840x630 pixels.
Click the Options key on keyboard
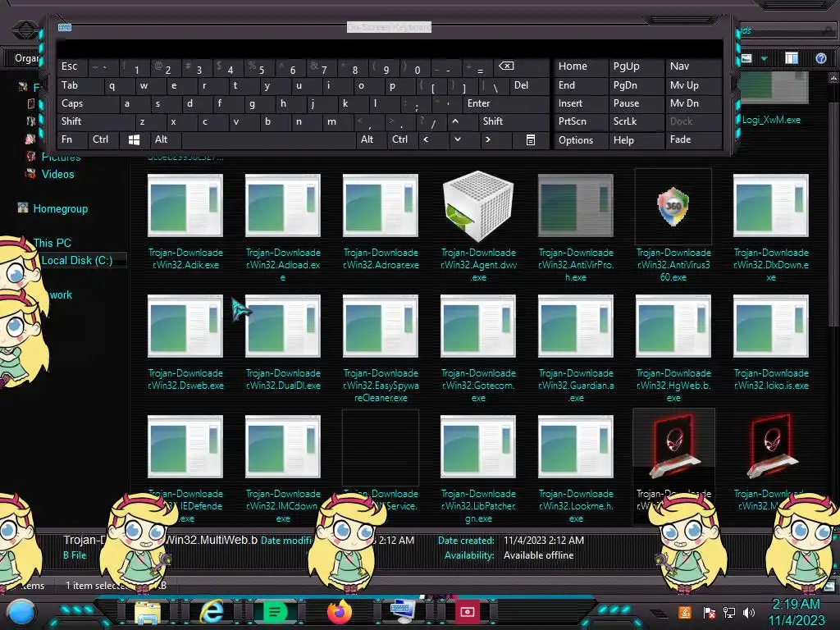coord(581,139)
